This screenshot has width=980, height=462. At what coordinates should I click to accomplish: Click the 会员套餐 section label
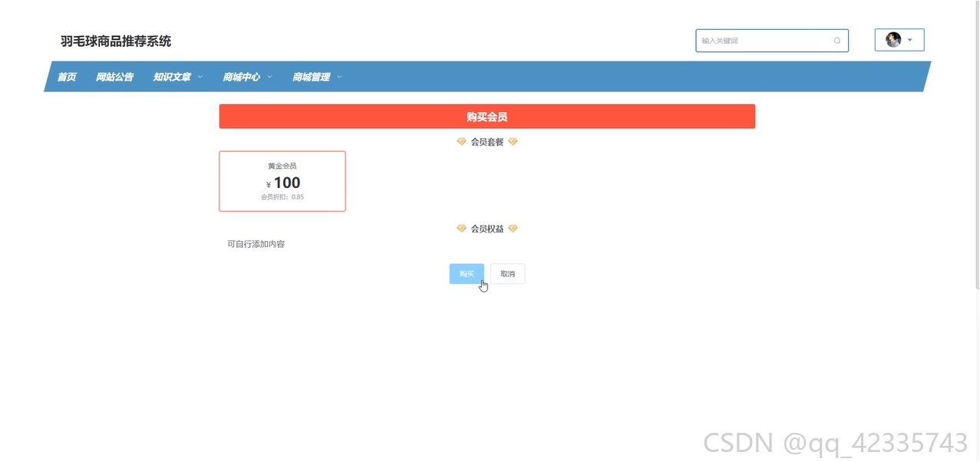[487, 142]
